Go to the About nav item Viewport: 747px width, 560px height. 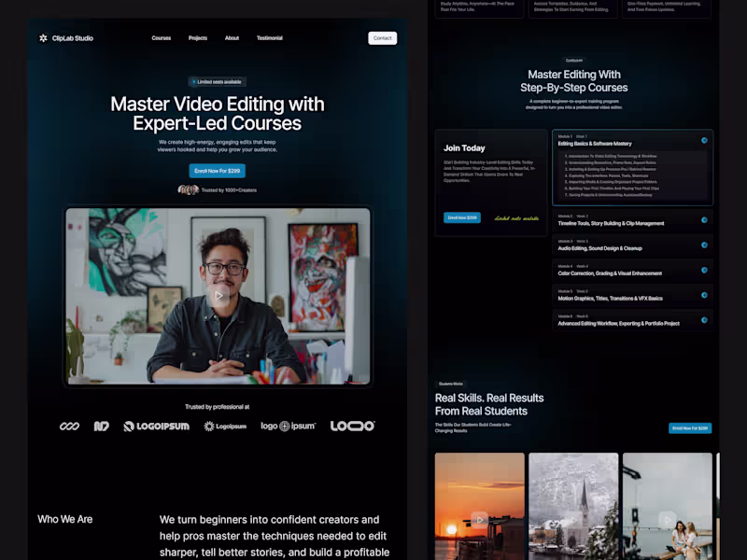pos(232,38)
